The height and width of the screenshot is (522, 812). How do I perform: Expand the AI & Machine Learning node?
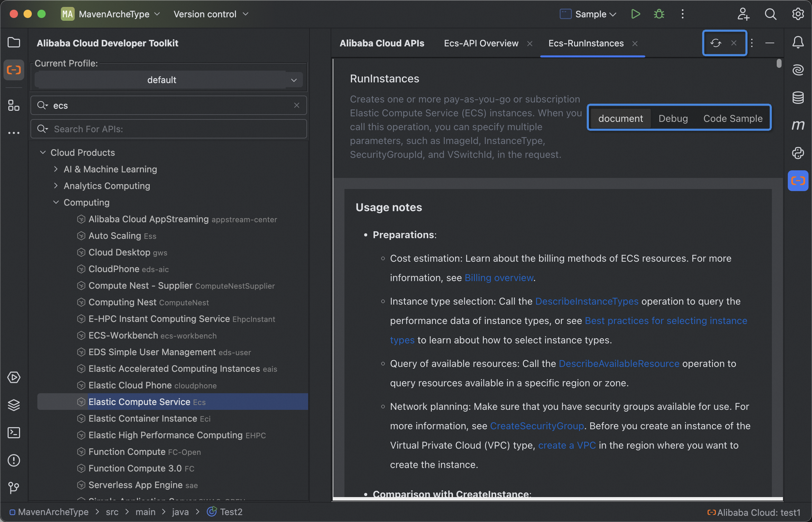[x=56, y=169]
